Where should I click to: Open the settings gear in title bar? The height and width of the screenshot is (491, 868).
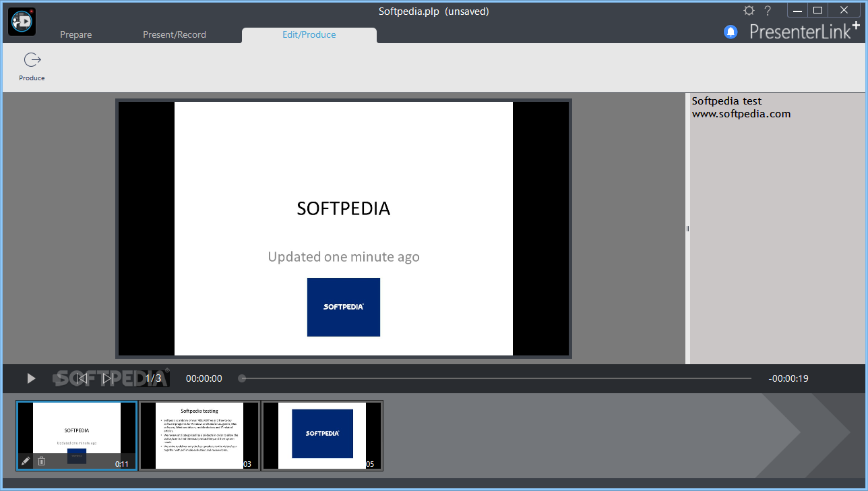(749, 11)
